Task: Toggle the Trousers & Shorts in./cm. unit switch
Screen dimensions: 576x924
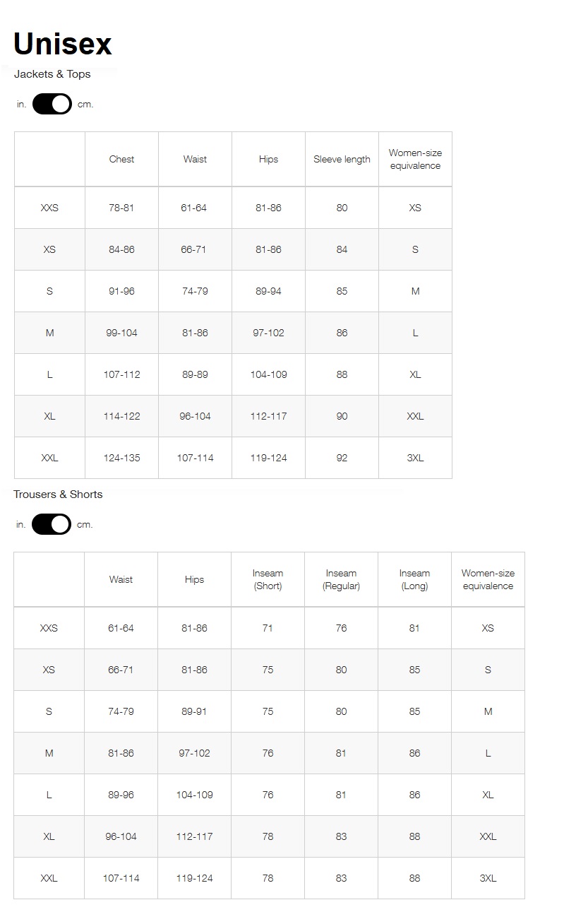Action: (x=52, y=525)
